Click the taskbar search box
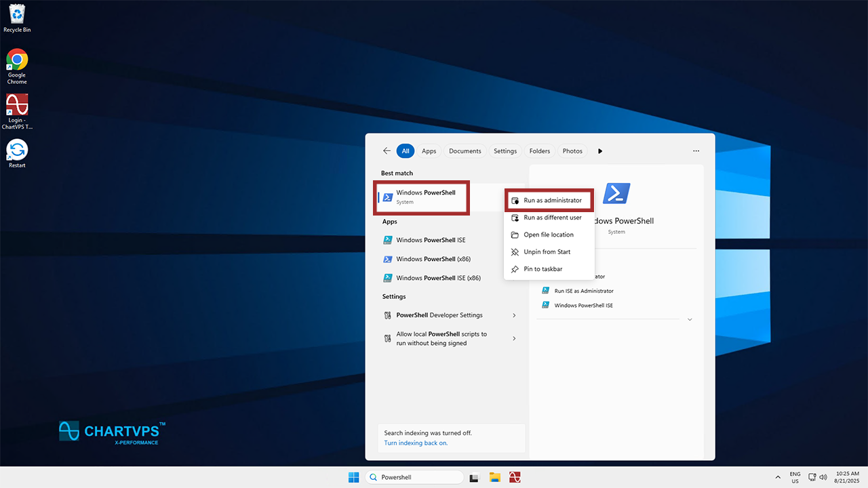868x488 pixels. tap(415, 477)
